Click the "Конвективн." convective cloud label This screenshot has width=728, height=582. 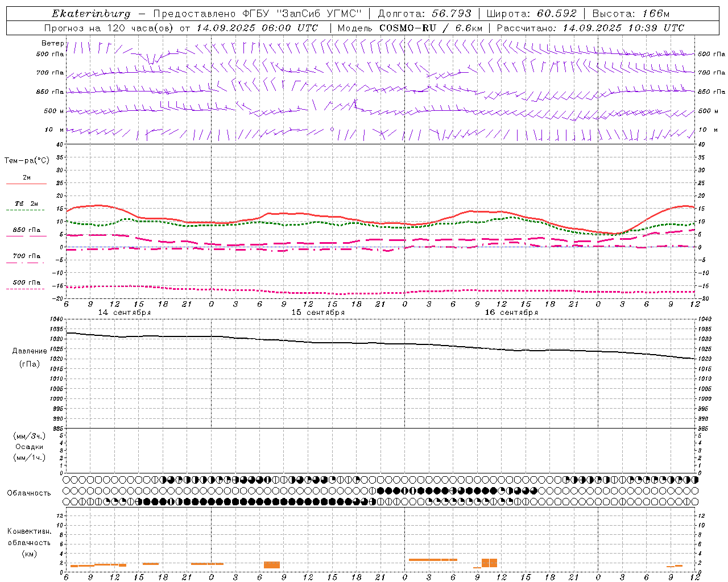point(30,531)
